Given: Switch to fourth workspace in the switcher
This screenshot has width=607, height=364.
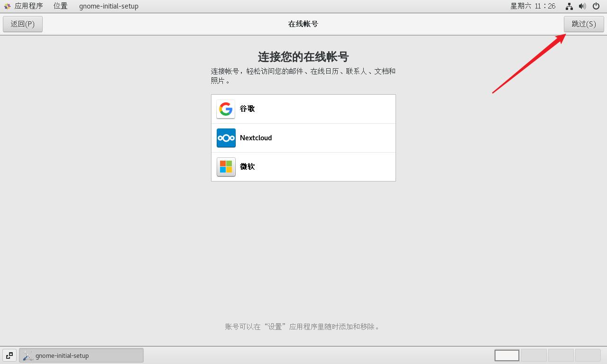Looking at the screenshot, I should click(x=588, y=355).
